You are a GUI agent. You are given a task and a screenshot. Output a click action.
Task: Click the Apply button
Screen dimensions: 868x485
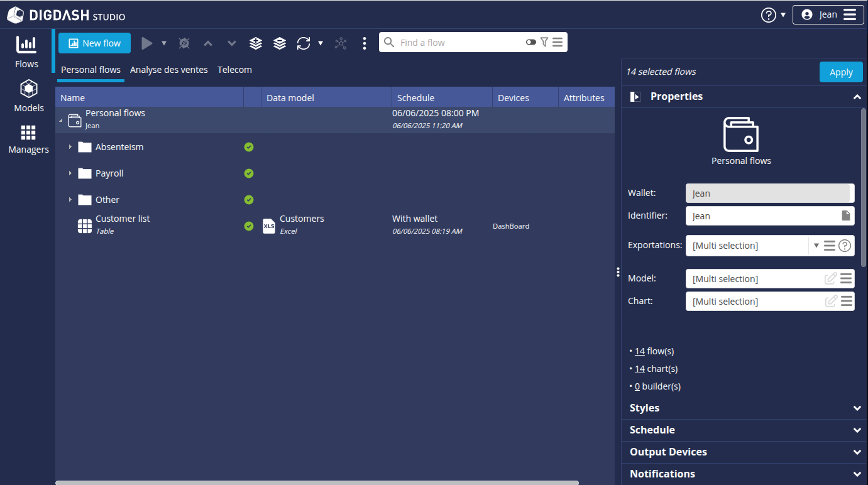[841, 72]
